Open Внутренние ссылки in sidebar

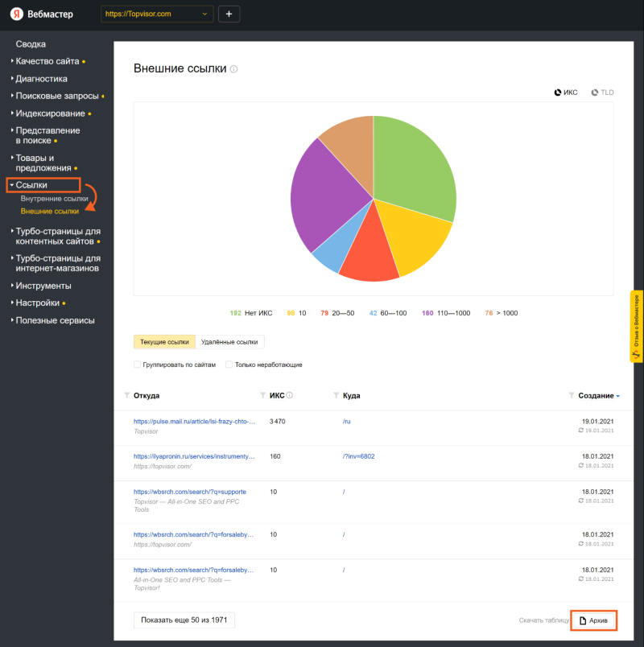click(x=54, y=199)
